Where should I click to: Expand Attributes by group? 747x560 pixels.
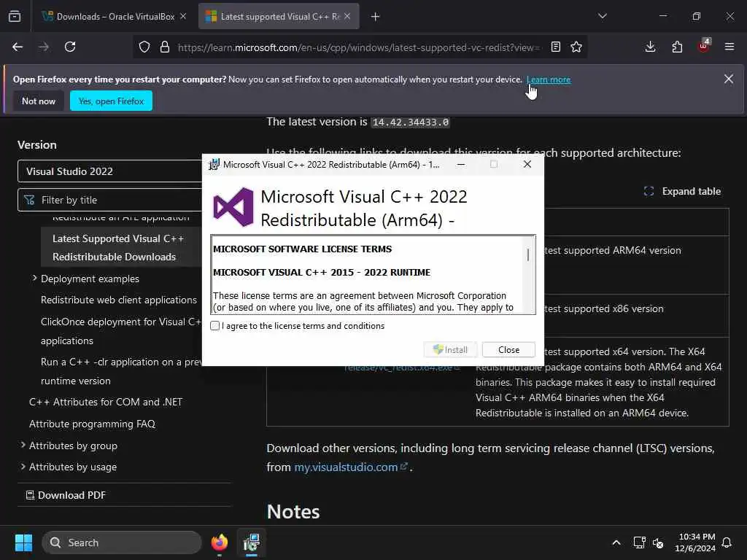pyautogui.click(x=23, y=446)
